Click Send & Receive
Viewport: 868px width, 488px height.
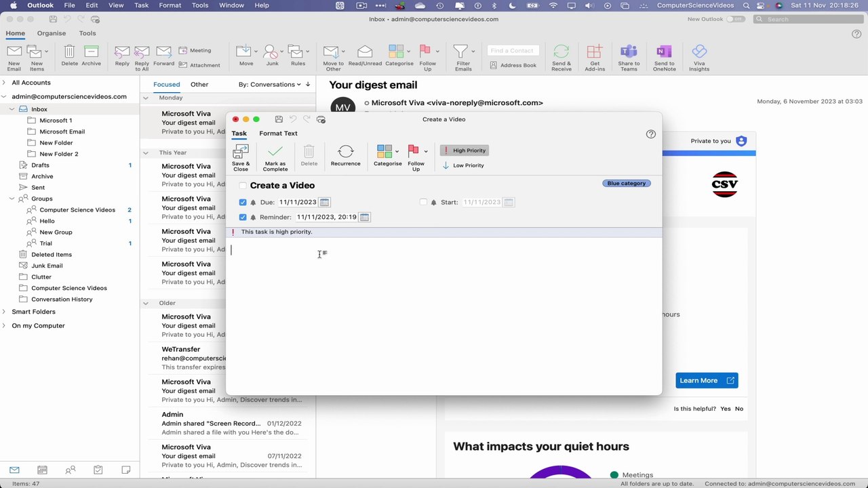tap(561, 58)
